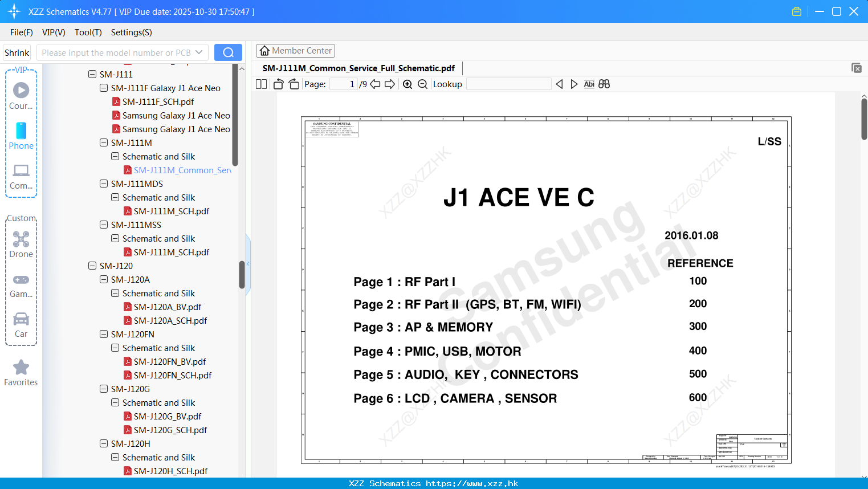Zoom out of the schematic
868x489 pixels.
point(422,84)
